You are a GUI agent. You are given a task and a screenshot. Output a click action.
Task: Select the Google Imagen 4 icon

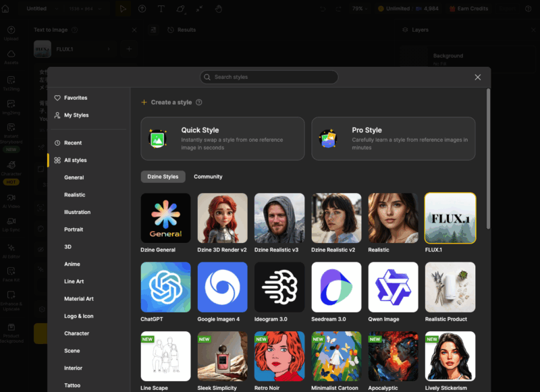click(x=223, y=287)
